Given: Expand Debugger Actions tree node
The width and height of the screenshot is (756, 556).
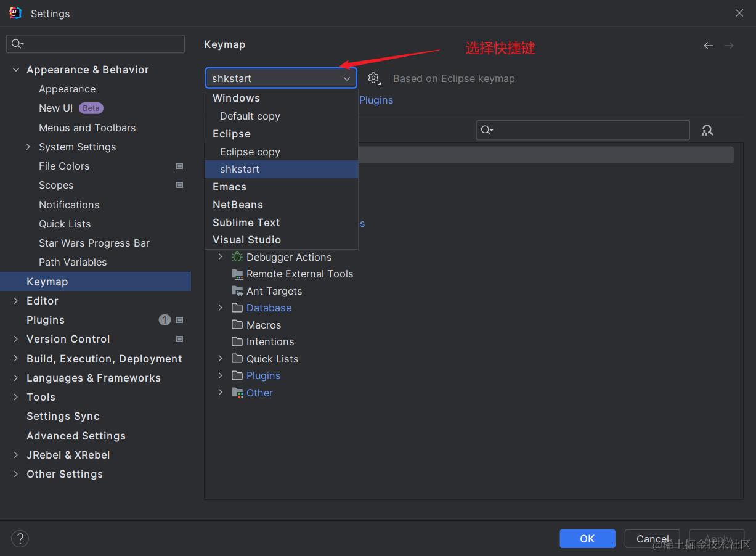Looking at the screenshot, I should [x=221, y=257].
